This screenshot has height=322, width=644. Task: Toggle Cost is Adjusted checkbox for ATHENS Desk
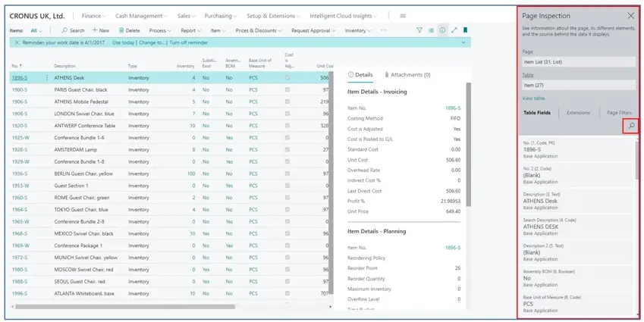pos(287,78)
